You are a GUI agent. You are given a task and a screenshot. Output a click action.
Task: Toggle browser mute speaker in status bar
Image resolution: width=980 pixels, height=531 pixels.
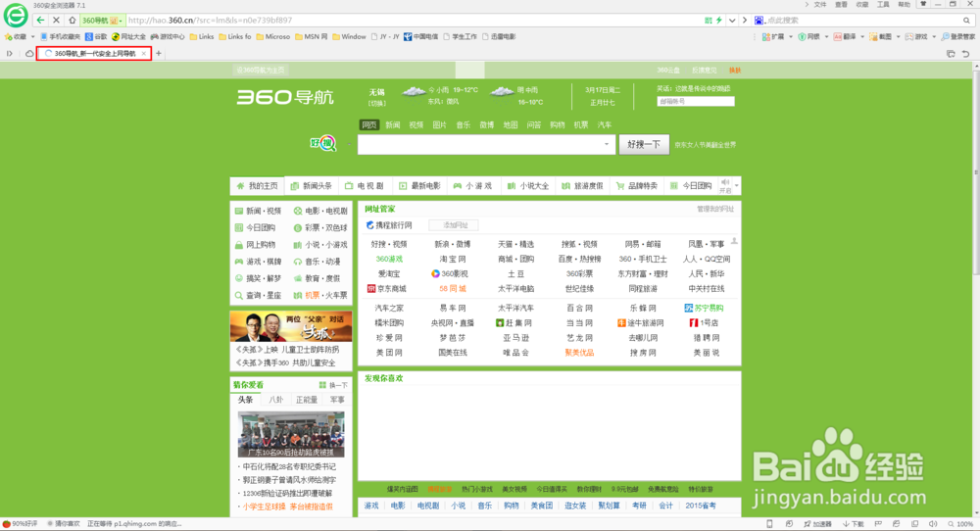pyautogui.click(x=933, y=524)
